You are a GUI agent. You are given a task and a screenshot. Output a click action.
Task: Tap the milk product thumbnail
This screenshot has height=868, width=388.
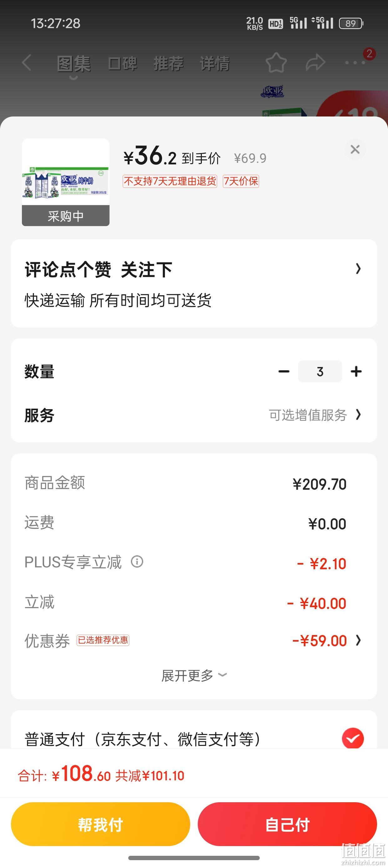[x=66, y=182]
